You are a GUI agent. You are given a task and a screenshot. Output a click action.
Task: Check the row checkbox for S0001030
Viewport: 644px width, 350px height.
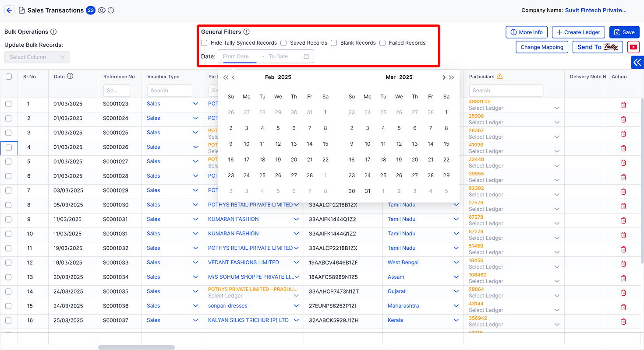coord(8,205)
